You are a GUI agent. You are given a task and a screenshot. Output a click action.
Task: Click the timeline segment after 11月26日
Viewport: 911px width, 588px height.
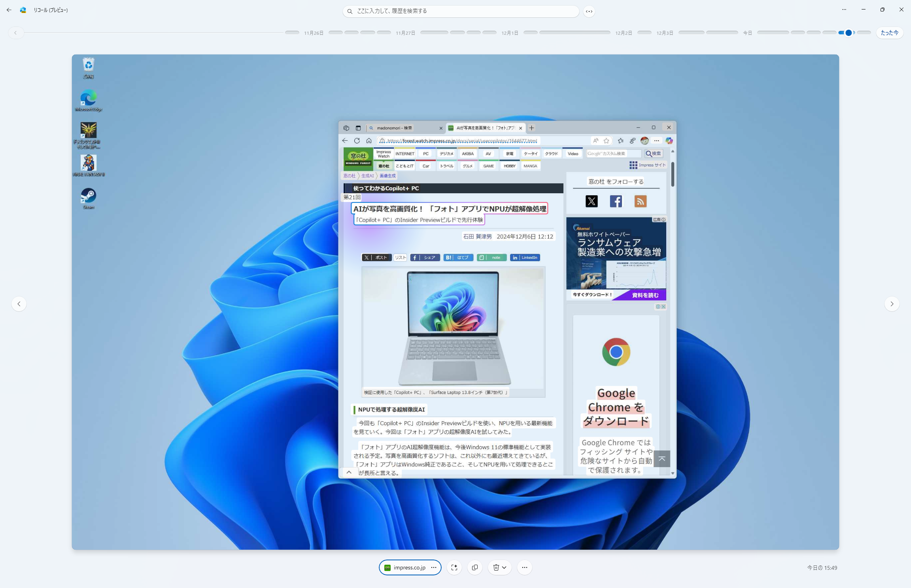(x=335, y=33)
